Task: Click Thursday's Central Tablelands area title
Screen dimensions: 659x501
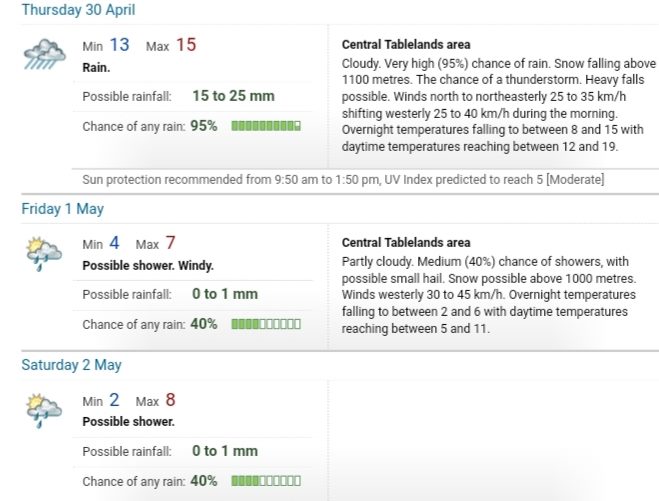Action: pyautogui.click(x=406, y=45)
